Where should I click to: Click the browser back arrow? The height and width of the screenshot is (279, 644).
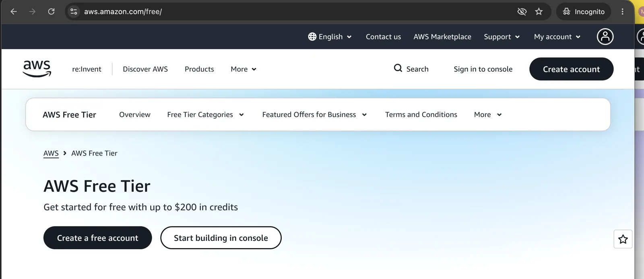[x=14, y=12]
